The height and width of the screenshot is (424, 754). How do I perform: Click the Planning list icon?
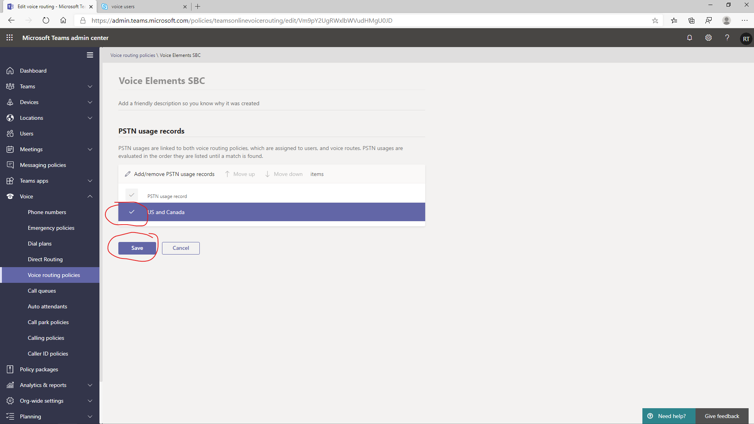(10, 416)
